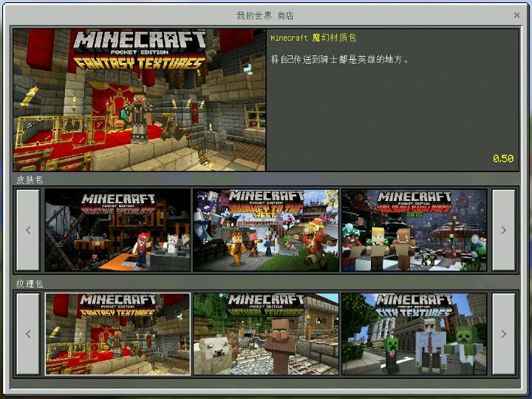Click the featured pack description text

340,59
